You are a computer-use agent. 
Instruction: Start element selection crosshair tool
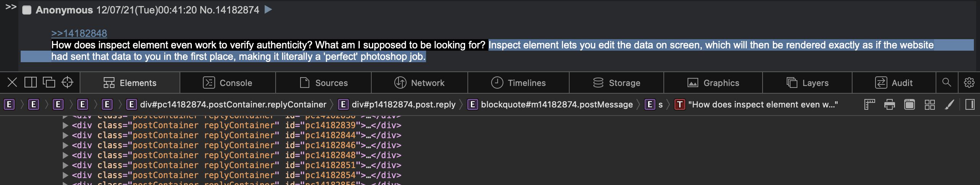67,83
